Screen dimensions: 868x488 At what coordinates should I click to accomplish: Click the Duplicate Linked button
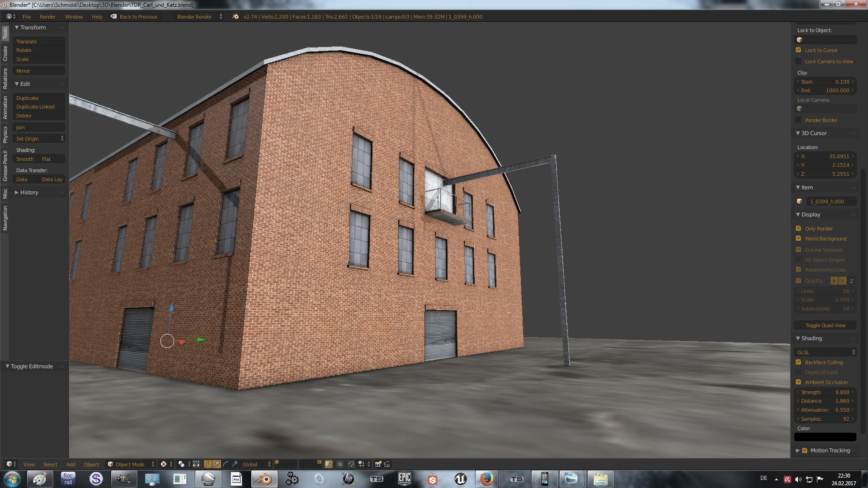point(35,107)
